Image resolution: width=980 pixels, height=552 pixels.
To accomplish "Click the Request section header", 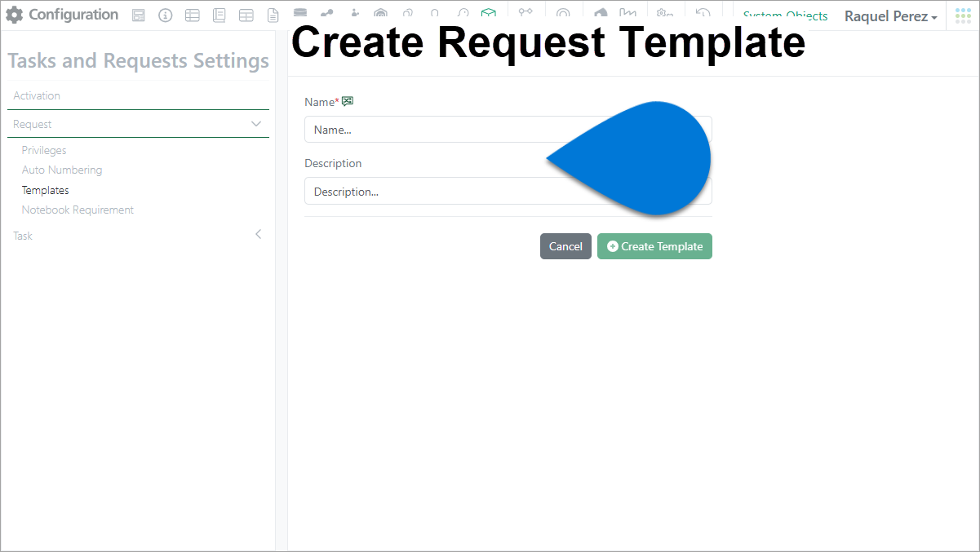I will tap(138, 124).
